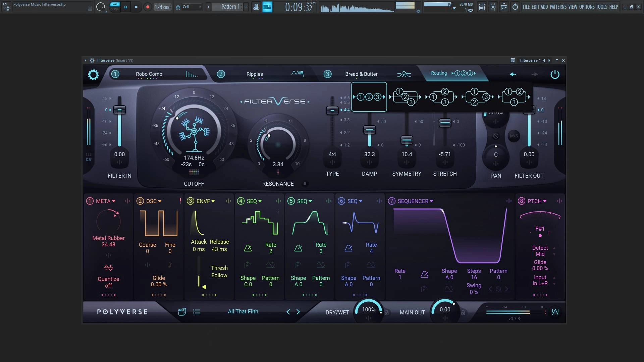Choose routing with 1, 2, 3 all parallel
Screen dimensions: 644x362
[405, 97]
